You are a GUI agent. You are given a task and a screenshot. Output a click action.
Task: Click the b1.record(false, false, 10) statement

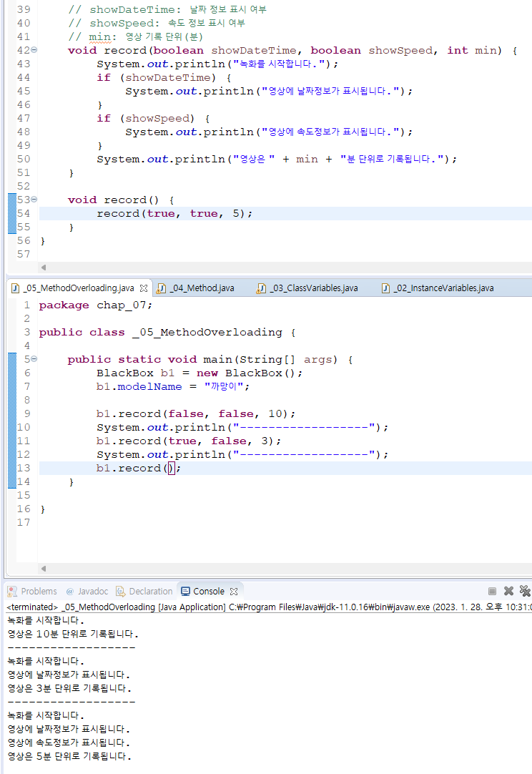click(196, 413)
